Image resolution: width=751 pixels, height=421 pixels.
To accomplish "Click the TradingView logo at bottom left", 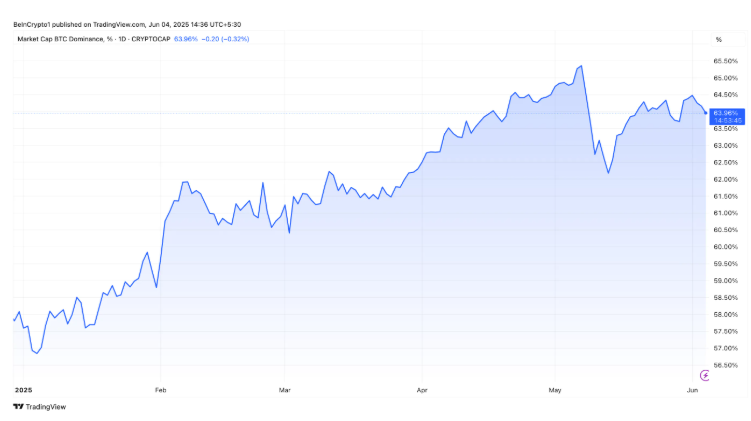I will pyautogui.click(x=39, y=407).
